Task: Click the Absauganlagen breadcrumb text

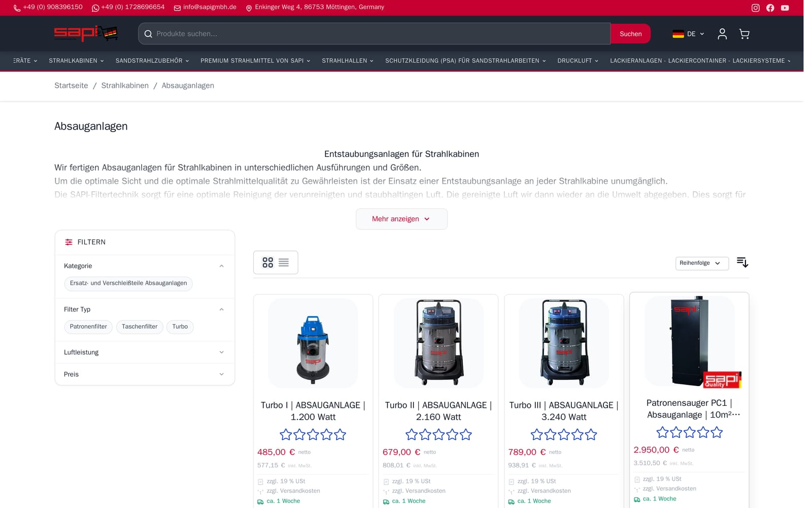Action: click(188, 86)
